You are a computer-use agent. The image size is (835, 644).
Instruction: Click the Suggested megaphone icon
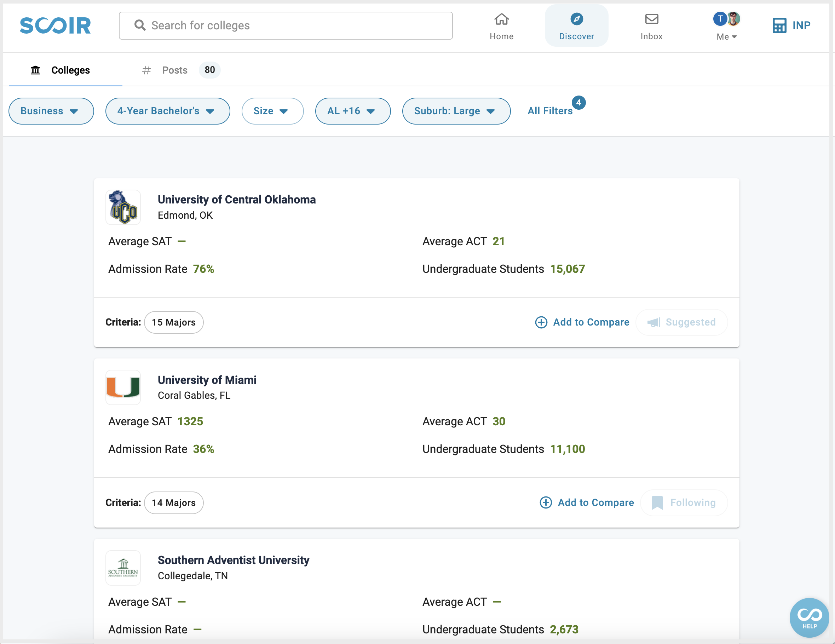(x=654, y=322)
